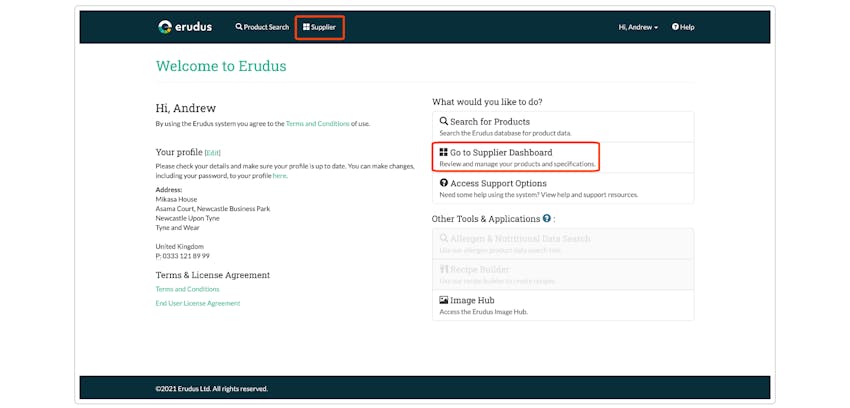The width and height of the screenshot is (850, 408).
Task: Open Help in the top bar
Action: (683, 27)
